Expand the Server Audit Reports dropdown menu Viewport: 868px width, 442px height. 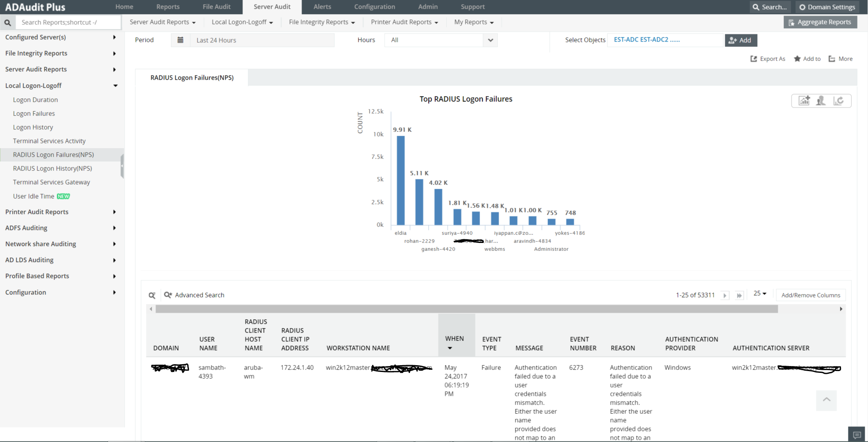point(162,22)
